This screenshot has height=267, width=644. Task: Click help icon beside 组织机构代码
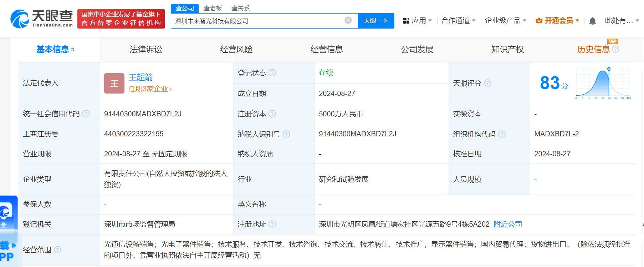502,134
